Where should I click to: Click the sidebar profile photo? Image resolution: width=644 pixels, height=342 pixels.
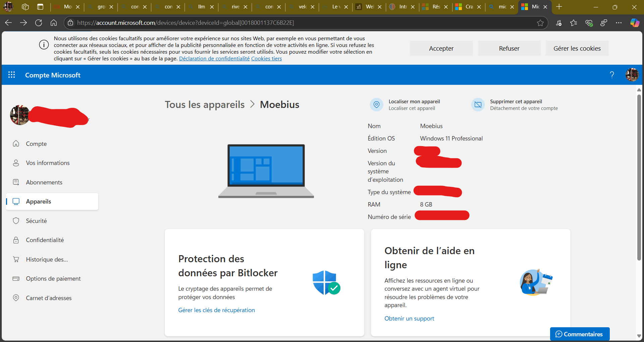19,115
